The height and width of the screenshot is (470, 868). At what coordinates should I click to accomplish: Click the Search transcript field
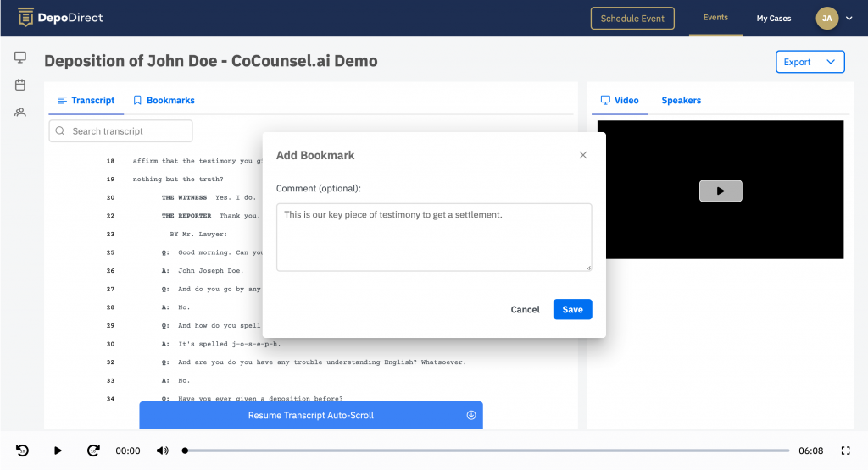coord(121,131)
